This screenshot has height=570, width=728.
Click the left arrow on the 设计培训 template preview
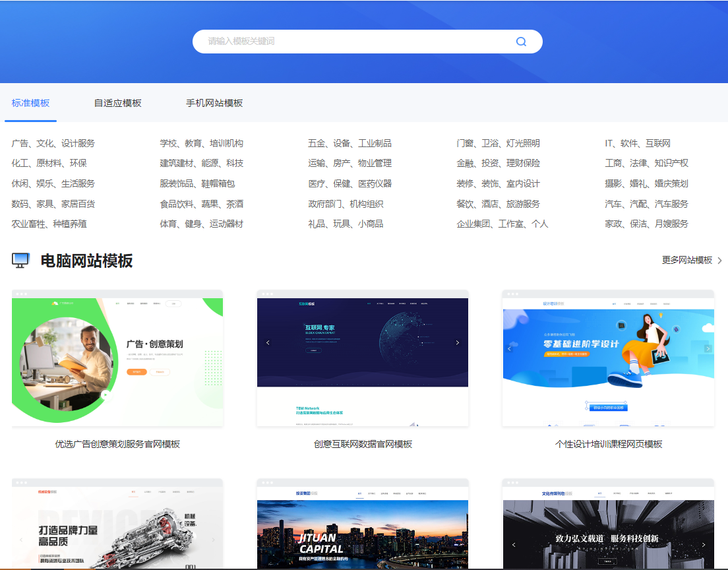[509, 349]
